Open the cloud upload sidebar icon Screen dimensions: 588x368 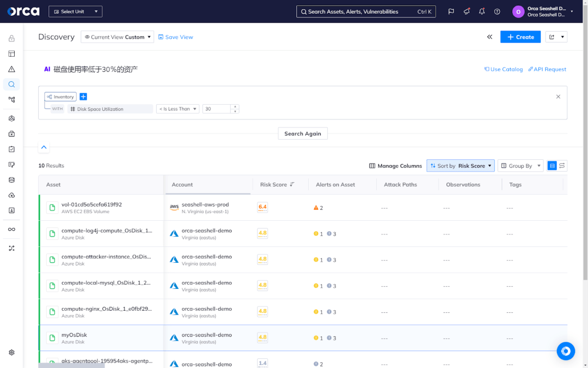click(11, 195)
